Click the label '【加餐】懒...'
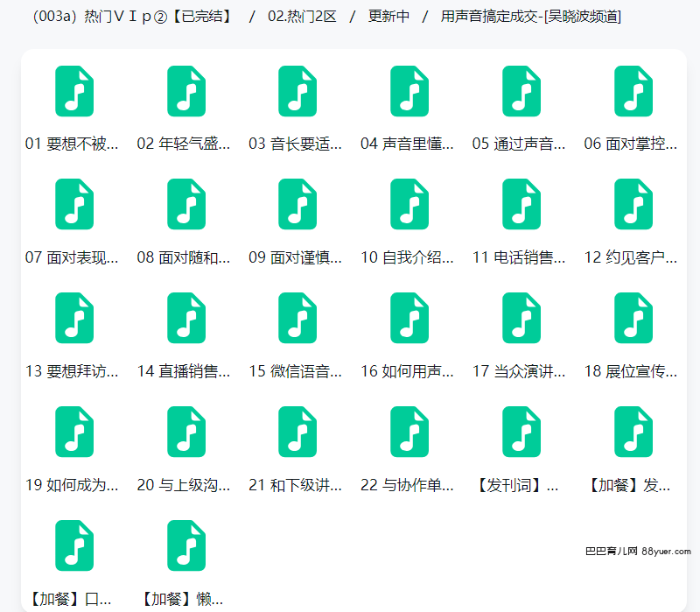Screen dimensions: 700x612 [182, 599]
